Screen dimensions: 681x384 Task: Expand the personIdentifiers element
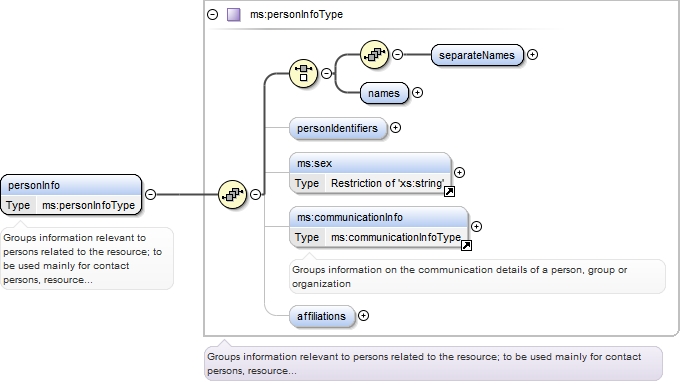395,128
